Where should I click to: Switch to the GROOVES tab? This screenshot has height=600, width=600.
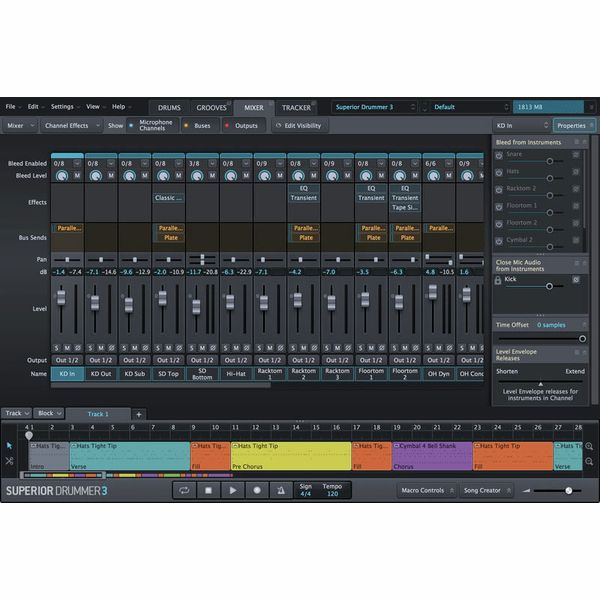pos(212,108)
